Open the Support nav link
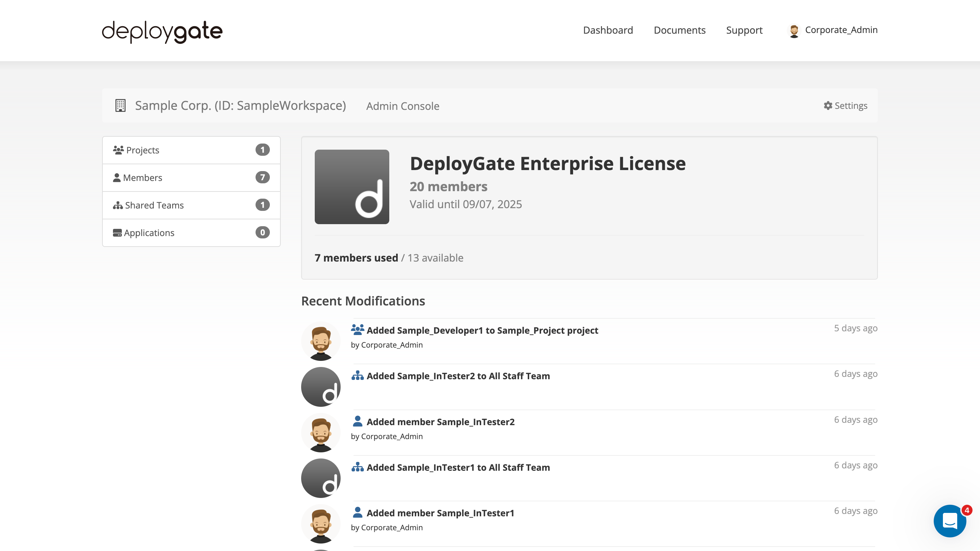This screenshot has height=551, width=980. 744,30
